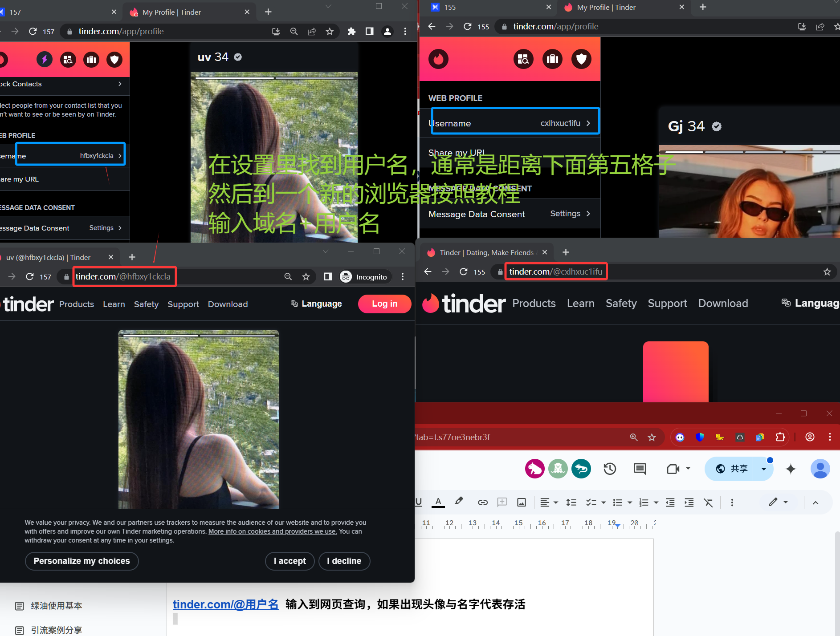
Task: Click 'I accept' on the cookie notice
Action: click(x=290, y=561)
